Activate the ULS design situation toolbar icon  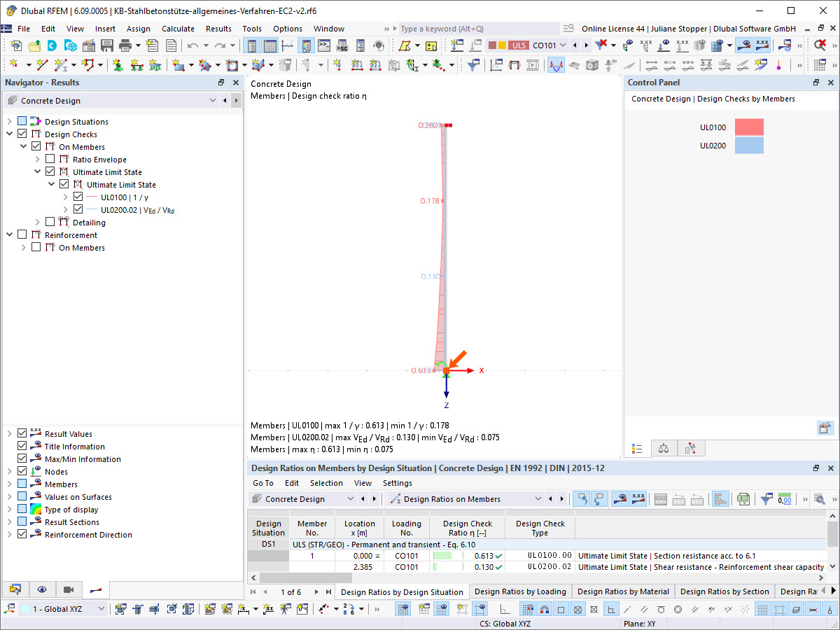pyautogui.click(x=519, y=44)
